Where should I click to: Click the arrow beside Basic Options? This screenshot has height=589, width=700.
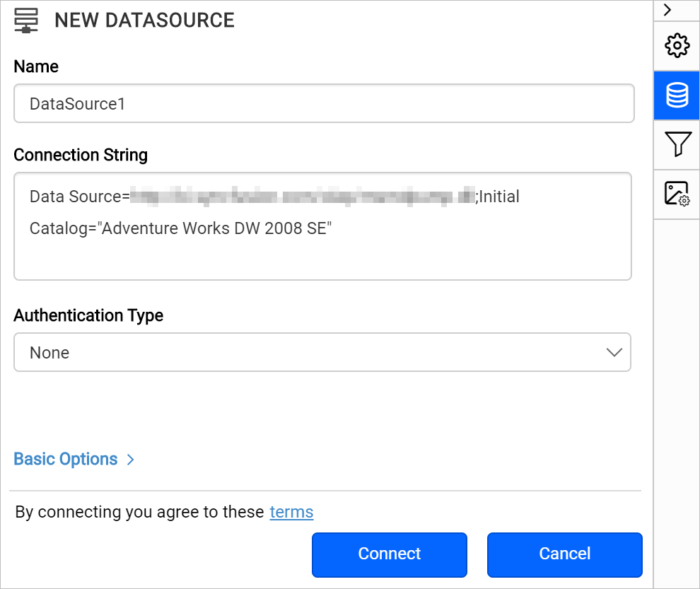[x=130, y=460]
